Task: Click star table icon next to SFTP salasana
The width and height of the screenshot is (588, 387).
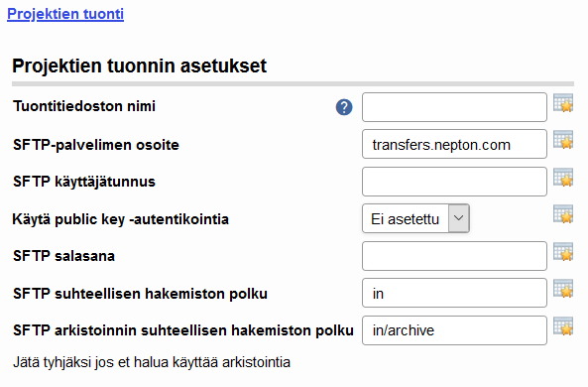Action: point(563,251)
